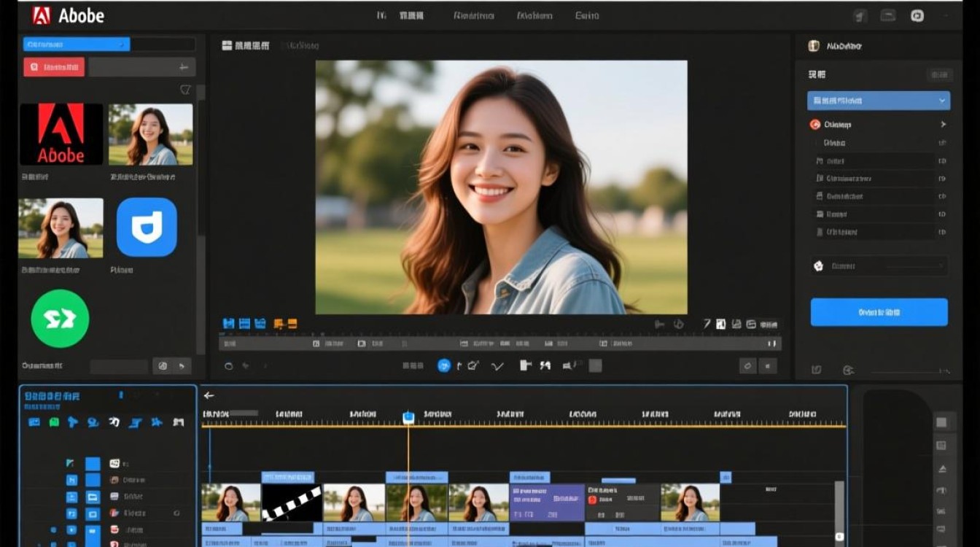This screenshot has width=980, height=547.
Task: Click the red button in the left panel
Action: tap(54, 67)
